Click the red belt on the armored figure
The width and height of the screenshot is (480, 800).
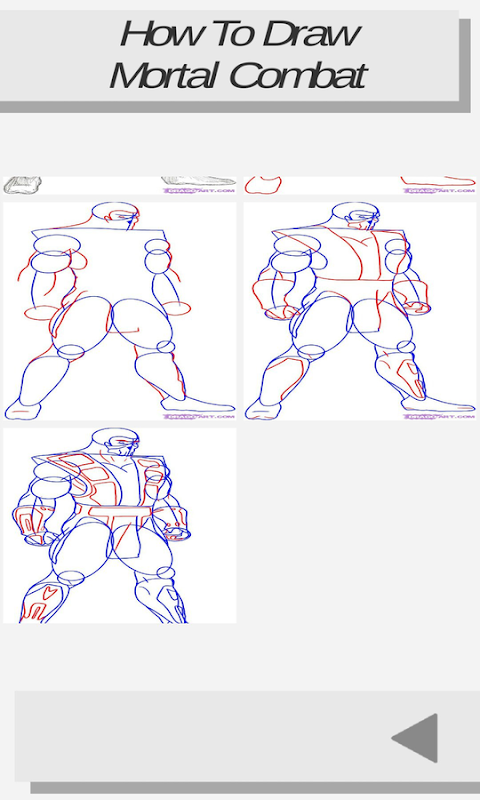click(x=113, y=511)
